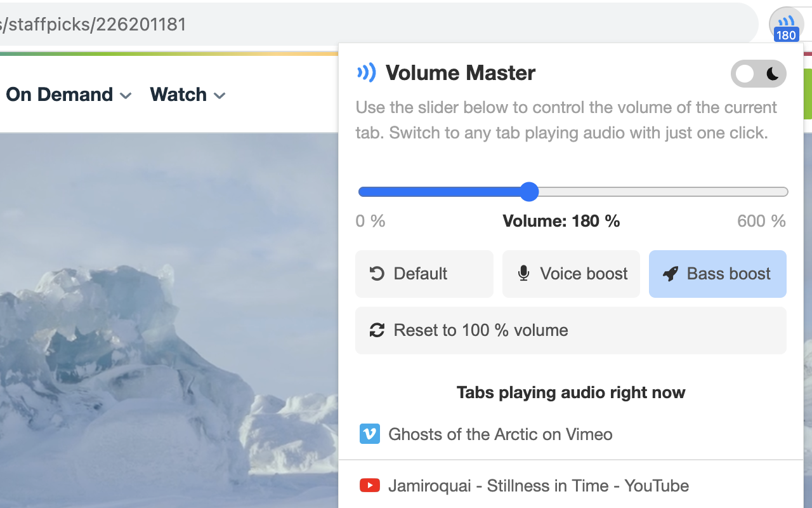
Task: Toggle the dark mode switch in Volume Master
Action: pos(759,74)
